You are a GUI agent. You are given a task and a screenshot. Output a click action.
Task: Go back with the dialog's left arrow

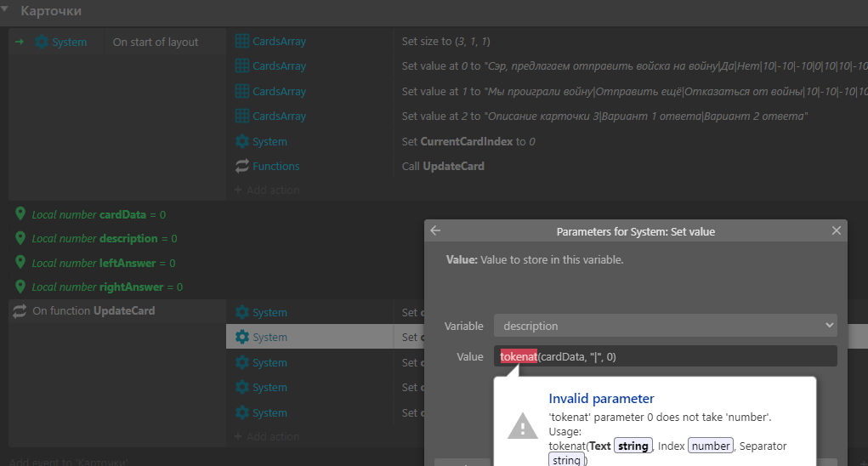tap(435, 230)
